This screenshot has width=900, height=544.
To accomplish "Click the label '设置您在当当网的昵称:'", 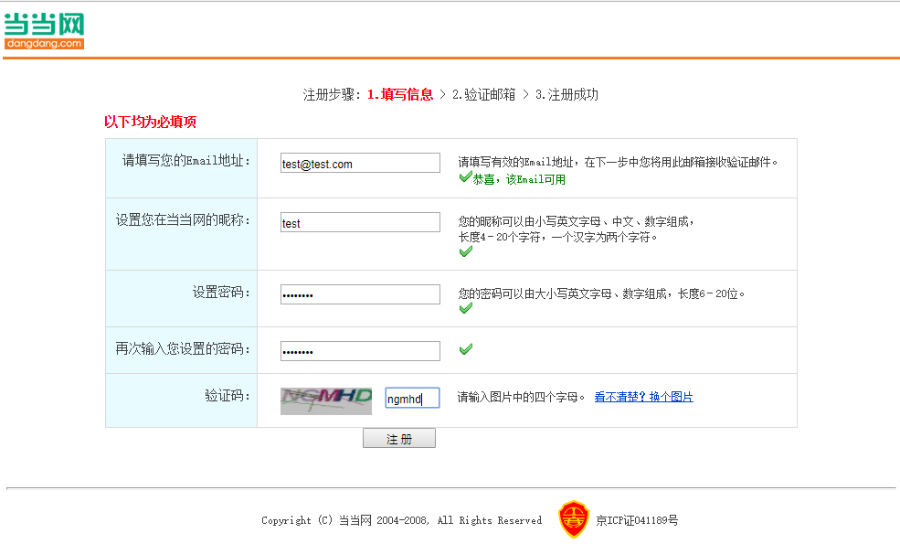I will tap(183, 220).
